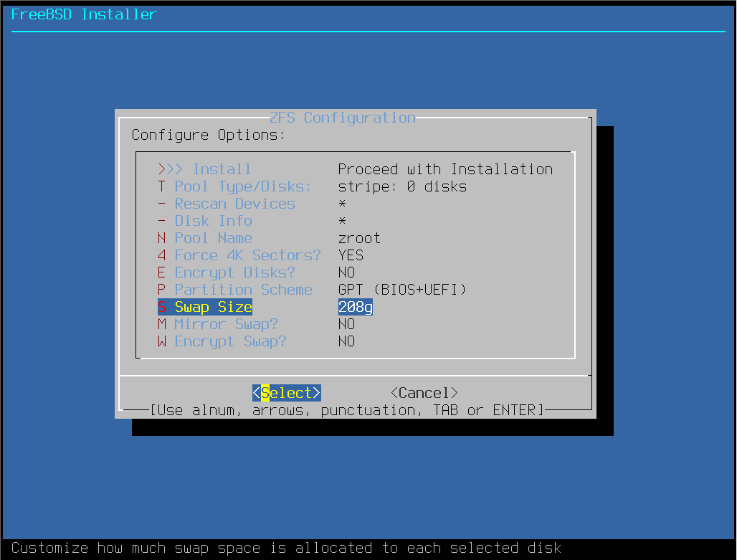Click the NO value for Encrypt Swap
Screen dimensions: 737x560
coord(346,341)
